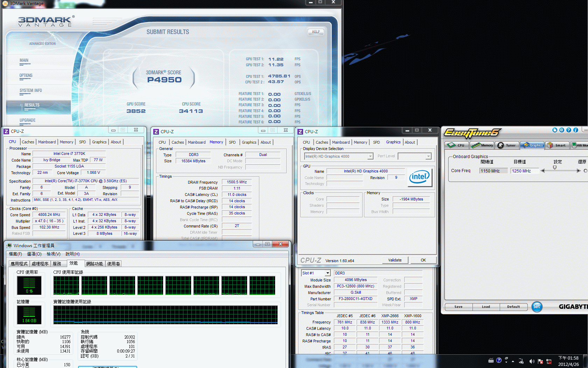Open the EasyTune6 CPU tab

[457, 145]
